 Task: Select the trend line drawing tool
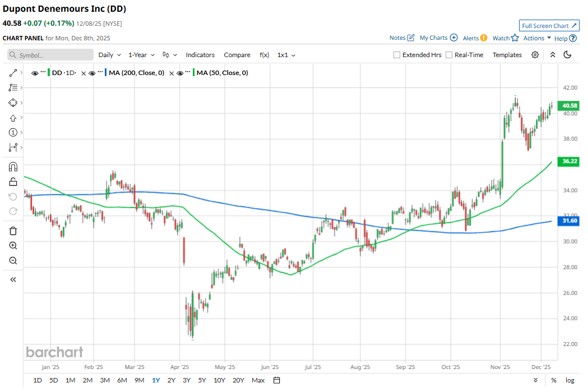click(13, 73)
